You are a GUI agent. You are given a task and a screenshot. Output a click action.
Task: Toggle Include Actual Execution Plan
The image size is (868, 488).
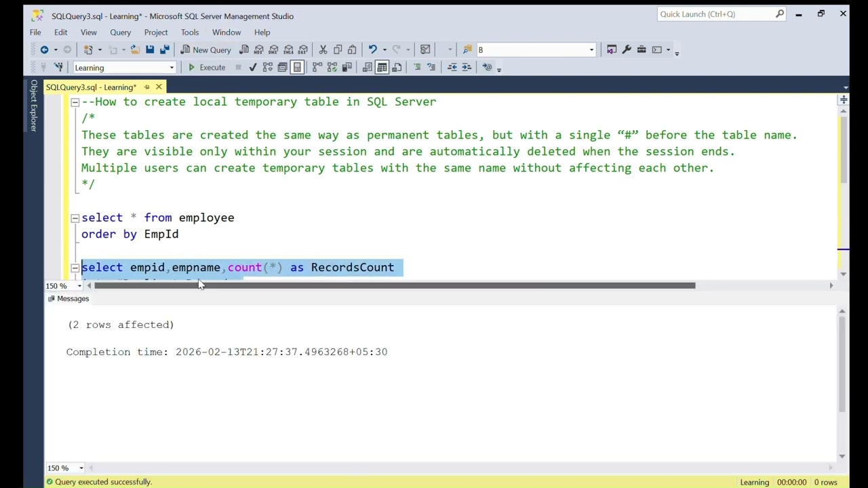(317, 67)
